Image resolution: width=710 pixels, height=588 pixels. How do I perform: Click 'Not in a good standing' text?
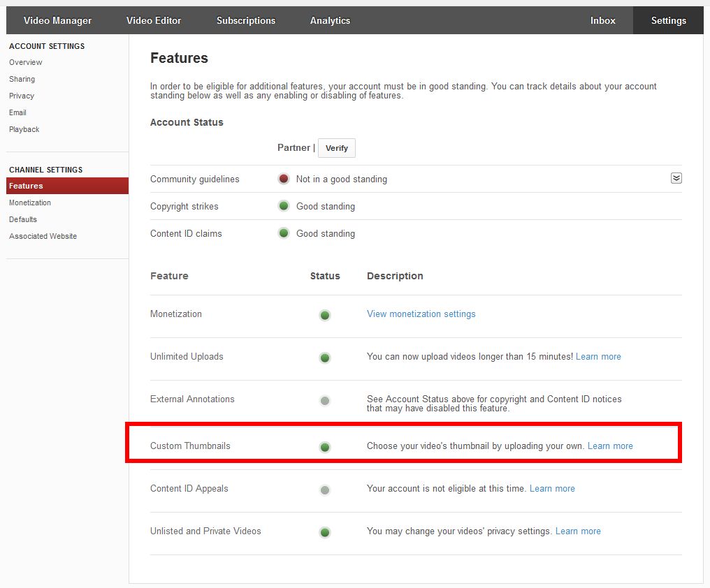342,179
